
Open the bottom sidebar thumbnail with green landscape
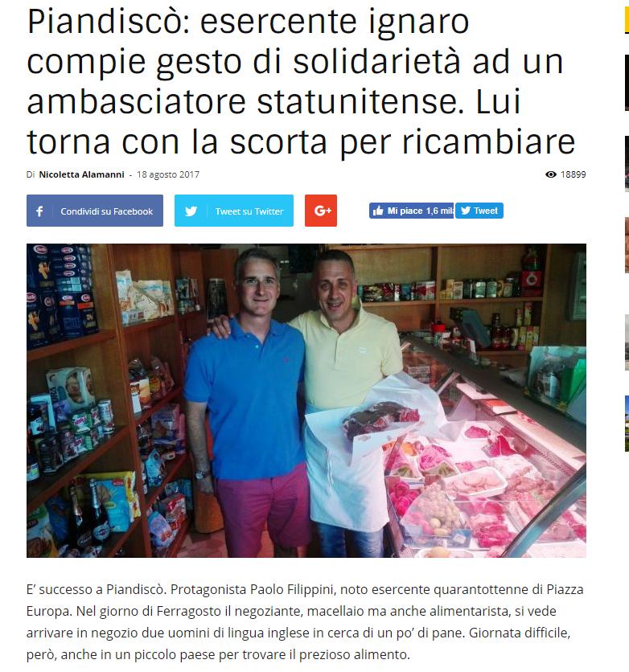627,424
